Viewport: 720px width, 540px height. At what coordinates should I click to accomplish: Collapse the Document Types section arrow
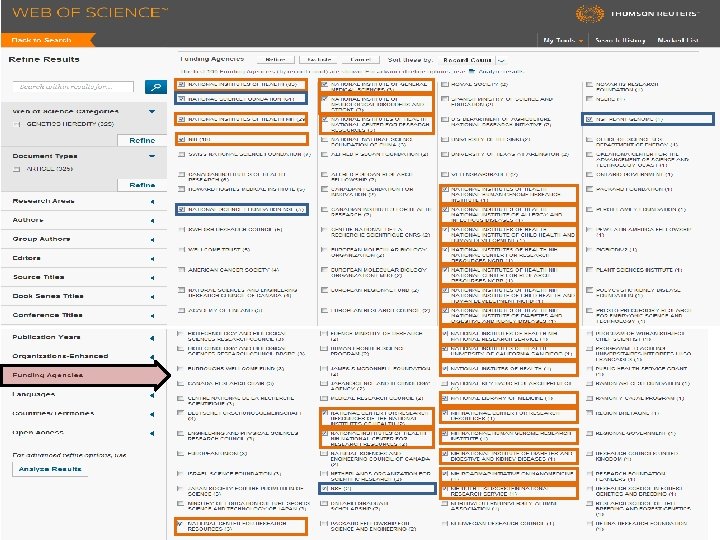[152, 156]
